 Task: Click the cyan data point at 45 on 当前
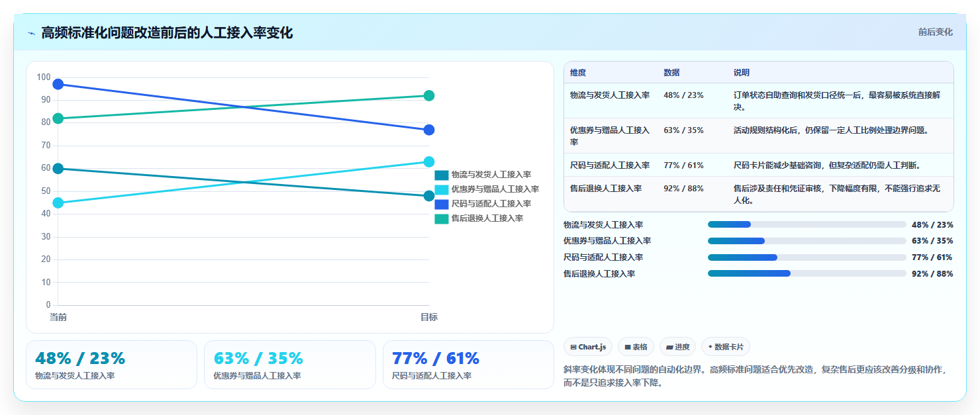coord(58,203)
